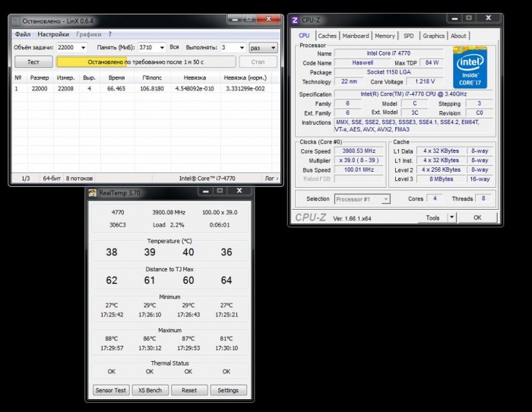
Task: Click the Тест button in LinX
Action: 33,62
